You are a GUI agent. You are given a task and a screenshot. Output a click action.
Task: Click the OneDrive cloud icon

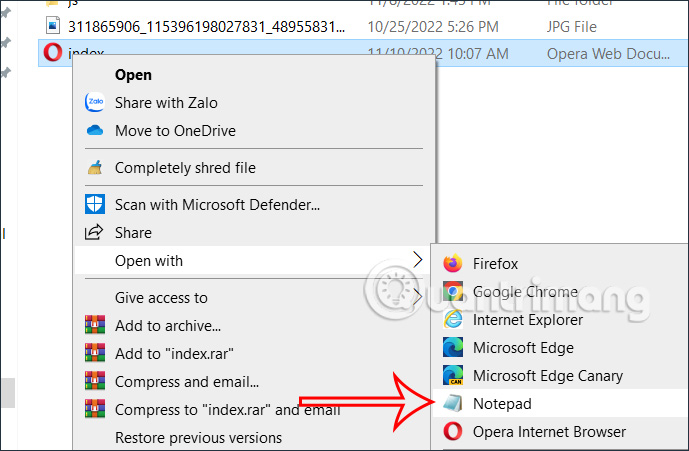(x=96, y=130)
